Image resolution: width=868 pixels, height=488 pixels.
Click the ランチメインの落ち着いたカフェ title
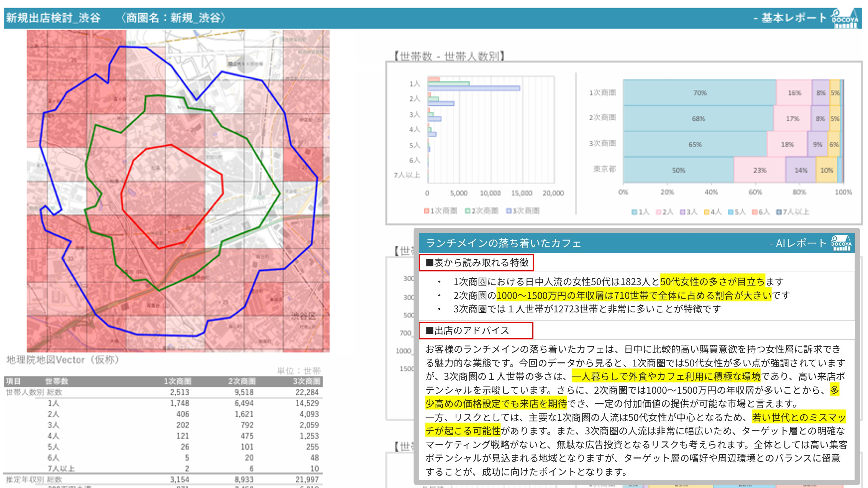503,243
